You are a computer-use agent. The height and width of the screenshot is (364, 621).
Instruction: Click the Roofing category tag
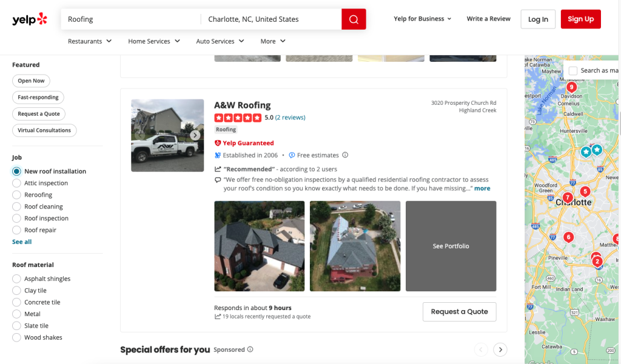226,130
